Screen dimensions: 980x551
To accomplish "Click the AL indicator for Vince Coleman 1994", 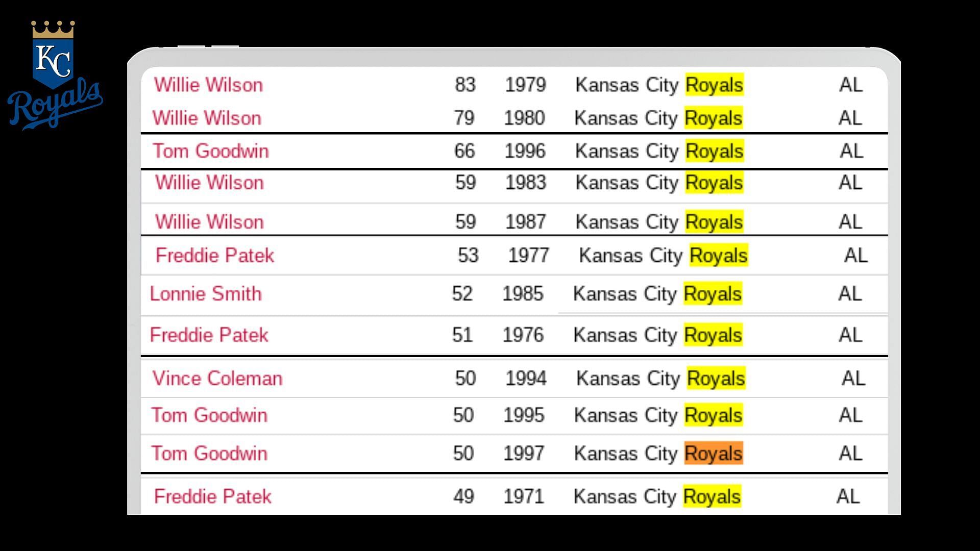I will [849, 378].
